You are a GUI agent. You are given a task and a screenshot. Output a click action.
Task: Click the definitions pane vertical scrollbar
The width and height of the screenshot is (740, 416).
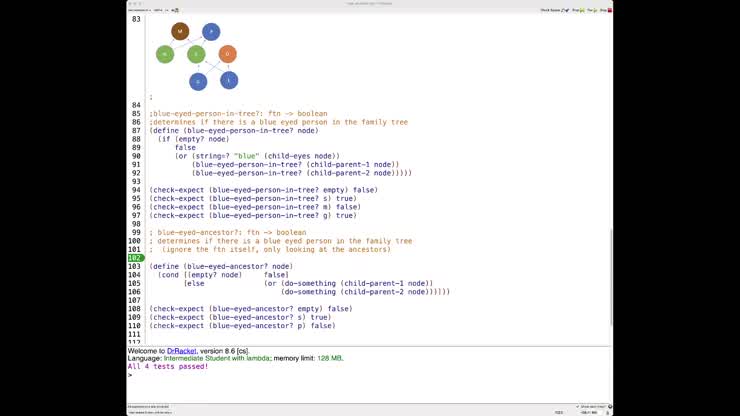(611, 277)
